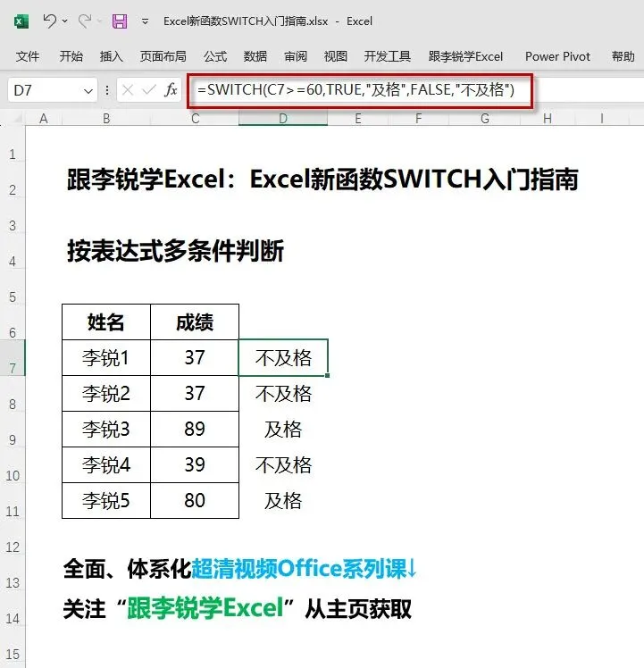Click the fill handle of cell D7

coord(327,375)
